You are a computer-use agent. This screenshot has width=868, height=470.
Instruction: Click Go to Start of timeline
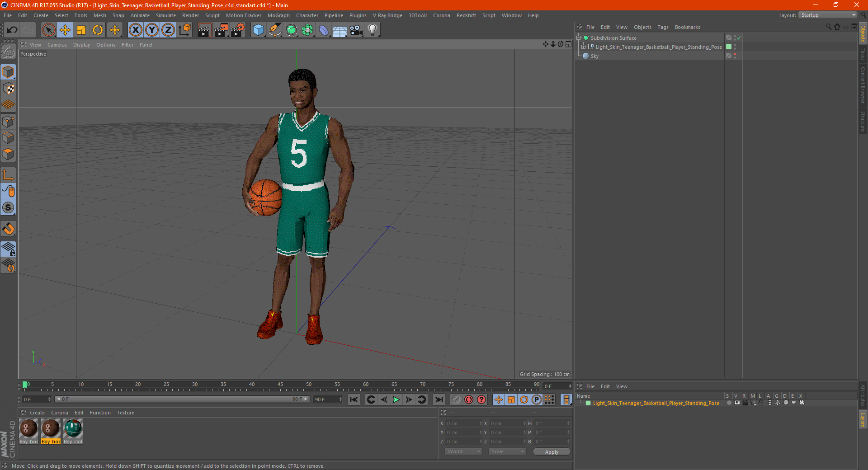point(354,399)
